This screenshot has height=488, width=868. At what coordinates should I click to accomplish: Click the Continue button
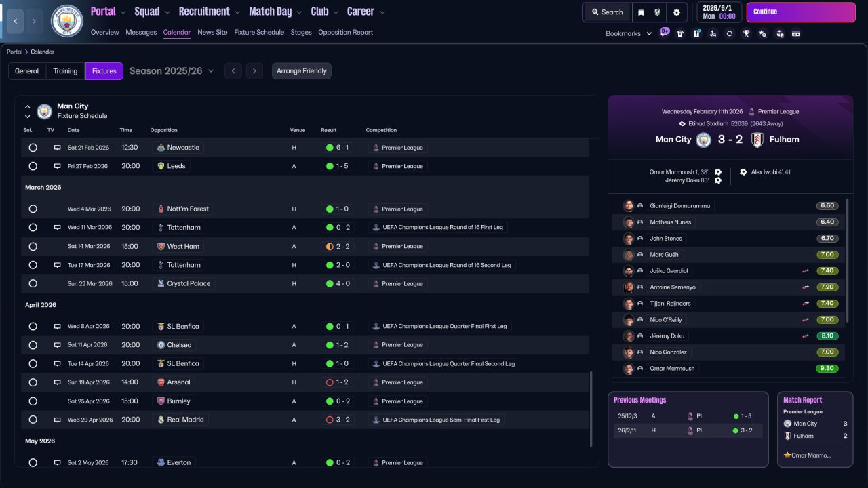[x=801, y=12]
